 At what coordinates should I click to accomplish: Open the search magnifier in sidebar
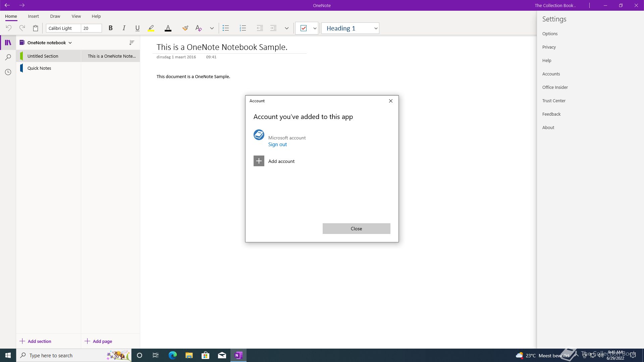click(x=8, y=57)
